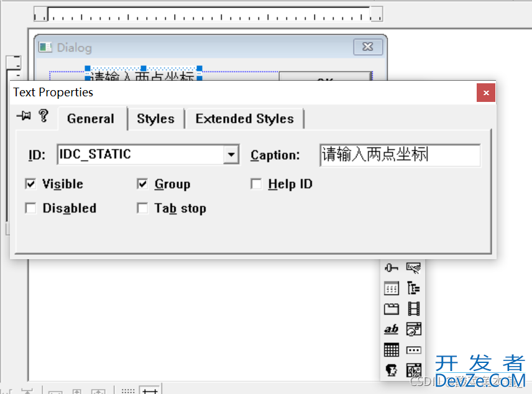532x394 pixels.
Task: Select the Animate (film strip) control tool
Action: pyautogui.click(x=413, y=309)
